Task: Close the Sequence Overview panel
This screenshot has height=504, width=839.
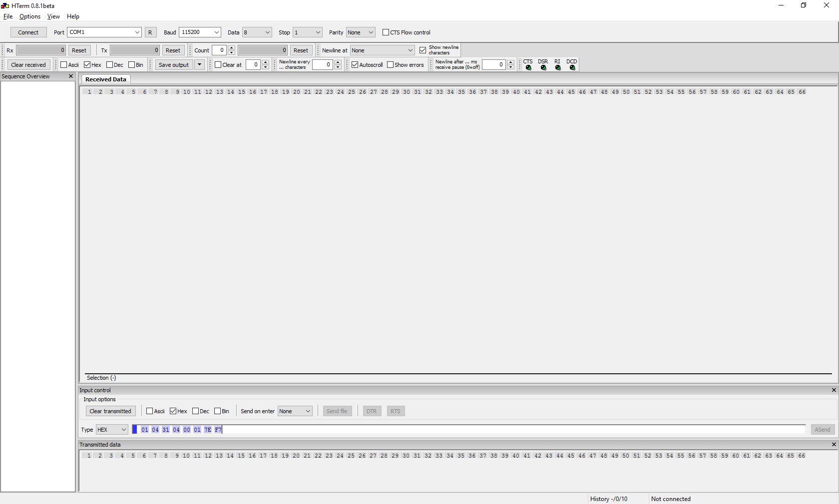Action: tap(71, 76)
